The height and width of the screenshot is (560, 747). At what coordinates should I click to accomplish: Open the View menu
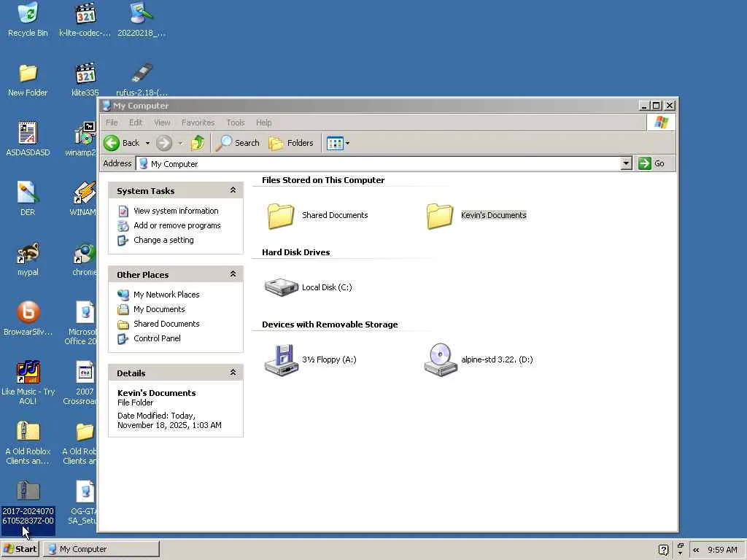pos(162,122)
